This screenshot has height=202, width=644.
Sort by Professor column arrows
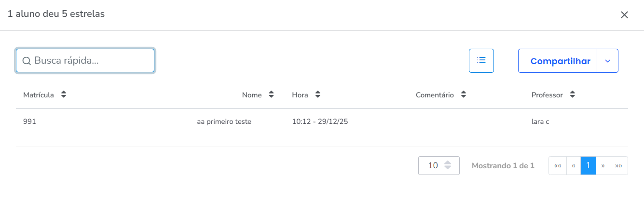(x=572, y=95)
